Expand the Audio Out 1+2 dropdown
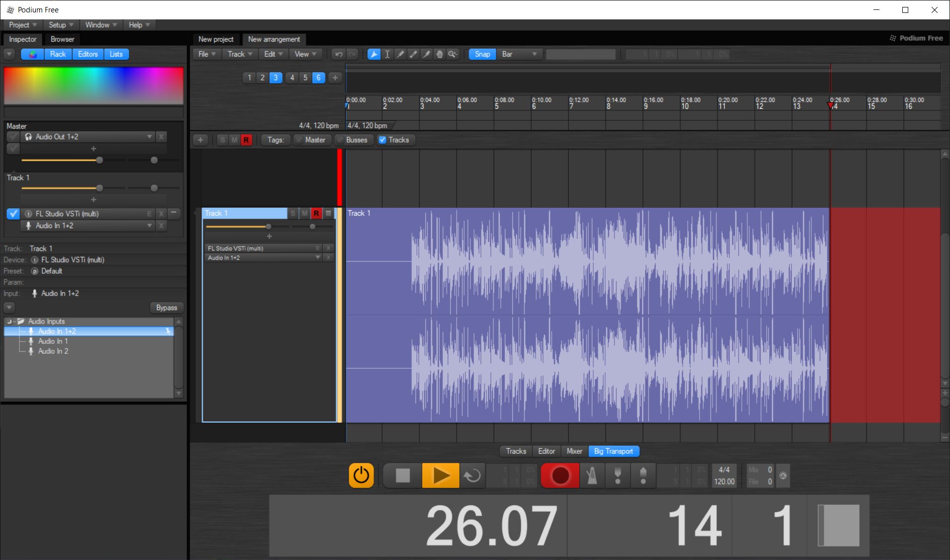The height and width of the screenshot is (560, 950). (x=149, y=137)
